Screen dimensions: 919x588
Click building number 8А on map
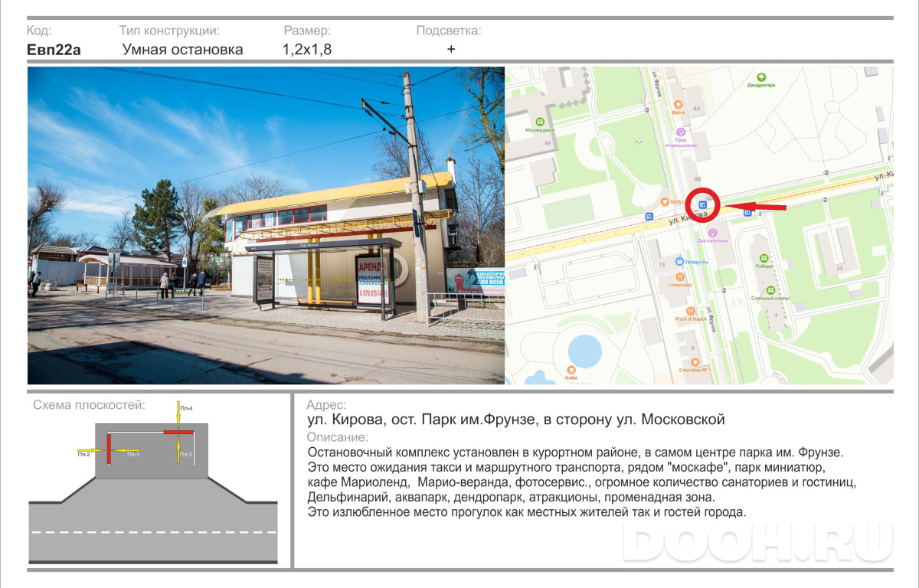pos(697,109)
